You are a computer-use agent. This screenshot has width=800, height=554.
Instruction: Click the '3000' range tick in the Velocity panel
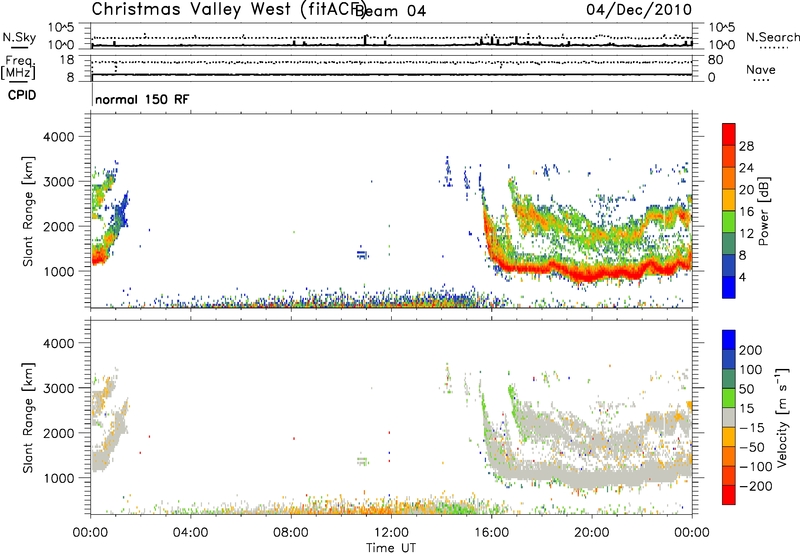pos(58,388)
